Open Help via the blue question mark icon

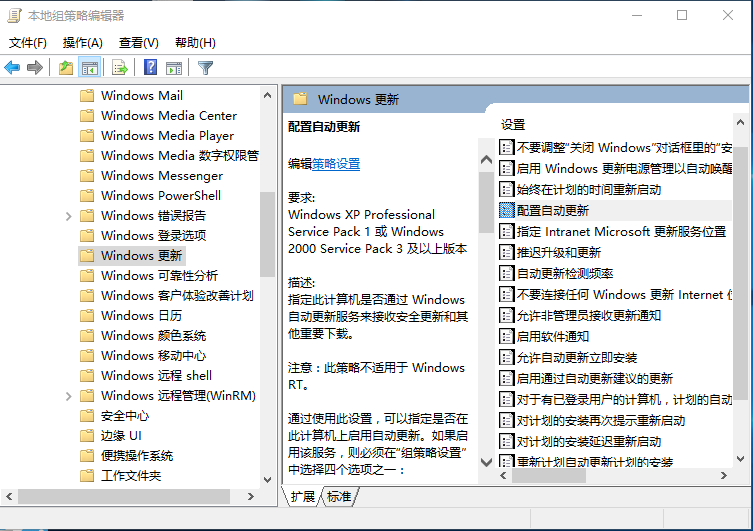click(x=150, y=68)
